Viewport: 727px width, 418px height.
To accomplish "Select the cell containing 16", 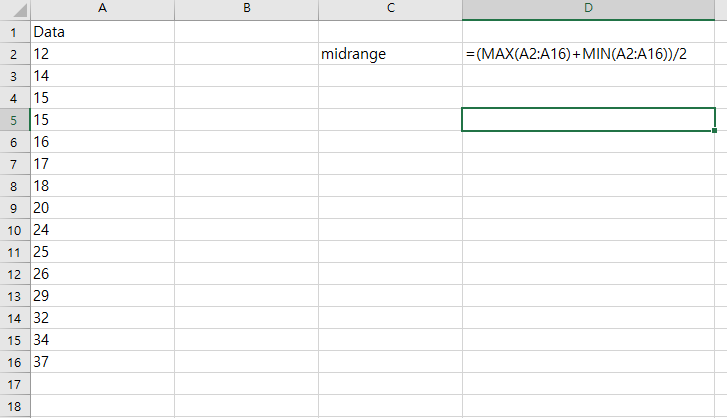I will coord(102,142).
